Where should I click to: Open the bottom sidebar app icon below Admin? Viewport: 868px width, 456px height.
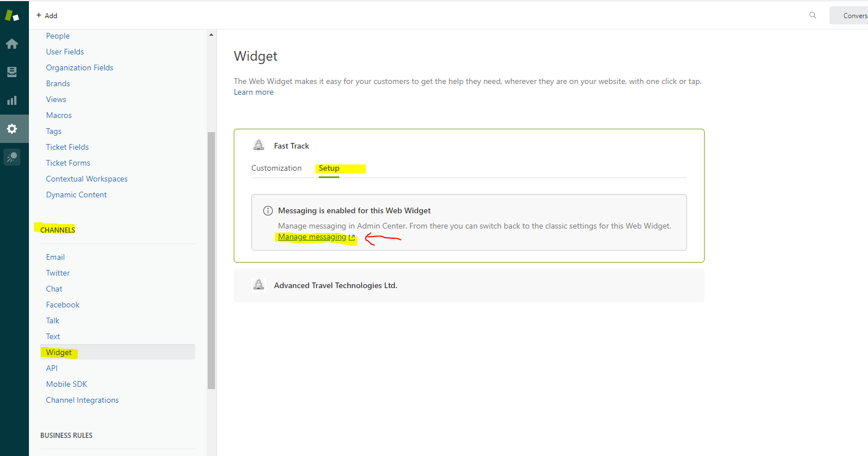(12, 157)
